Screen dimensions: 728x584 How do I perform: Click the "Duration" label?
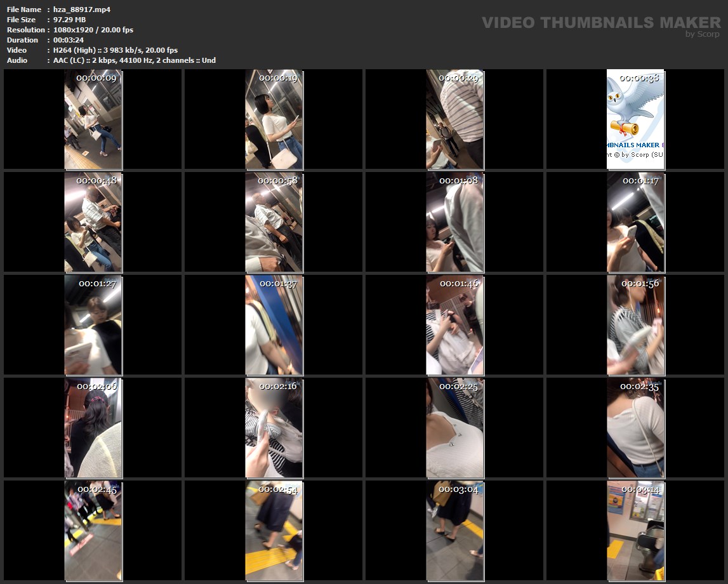coord(22,40)
